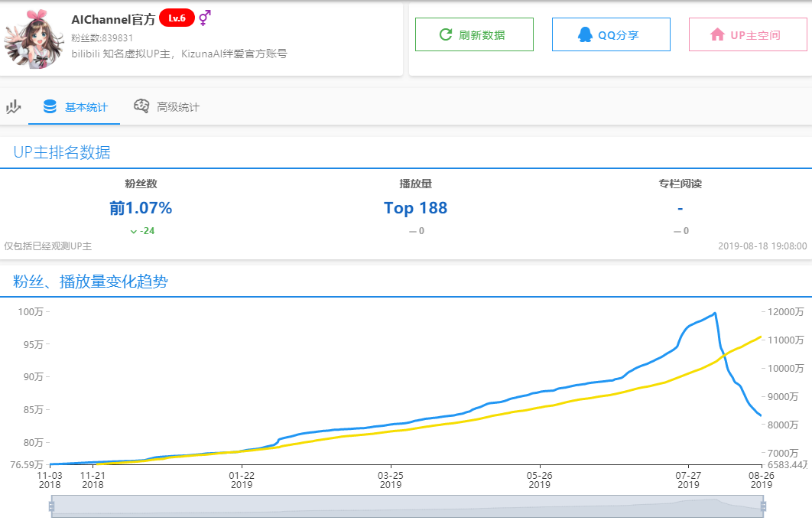Click the blue line peak on the chart
Viewport: 812px width, 524px height.
715,313
